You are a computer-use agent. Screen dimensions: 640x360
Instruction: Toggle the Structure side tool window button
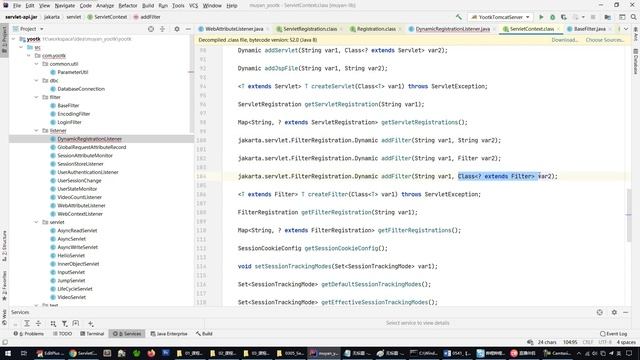pos(4,246)
